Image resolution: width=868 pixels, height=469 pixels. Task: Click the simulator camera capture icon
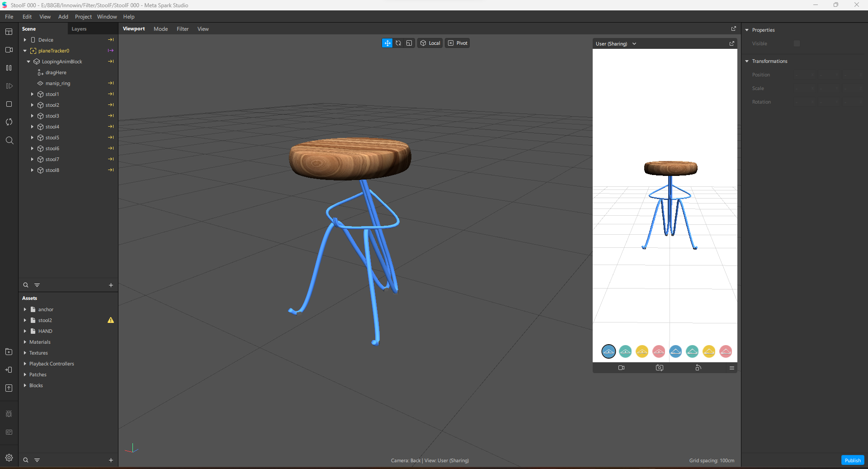660,368
